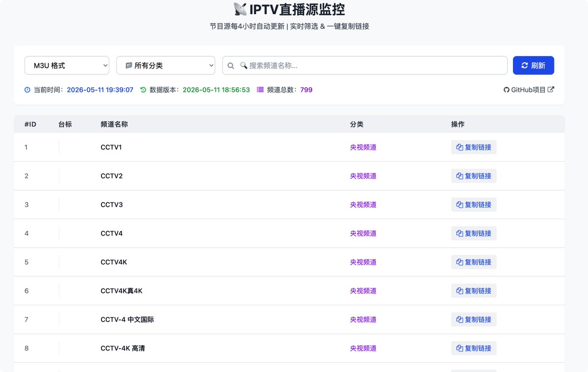Click the 频道名称 column header

click(114, 124)
